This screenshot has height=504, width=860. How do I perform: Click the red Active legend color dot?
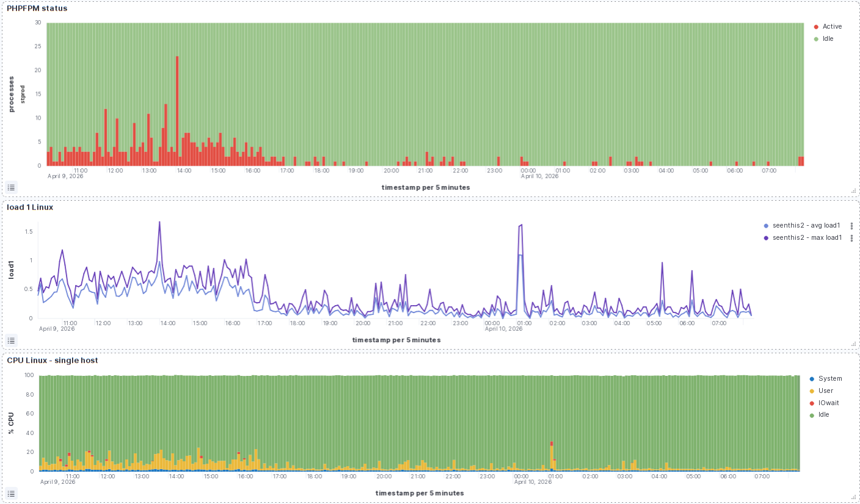coord(816,27)
